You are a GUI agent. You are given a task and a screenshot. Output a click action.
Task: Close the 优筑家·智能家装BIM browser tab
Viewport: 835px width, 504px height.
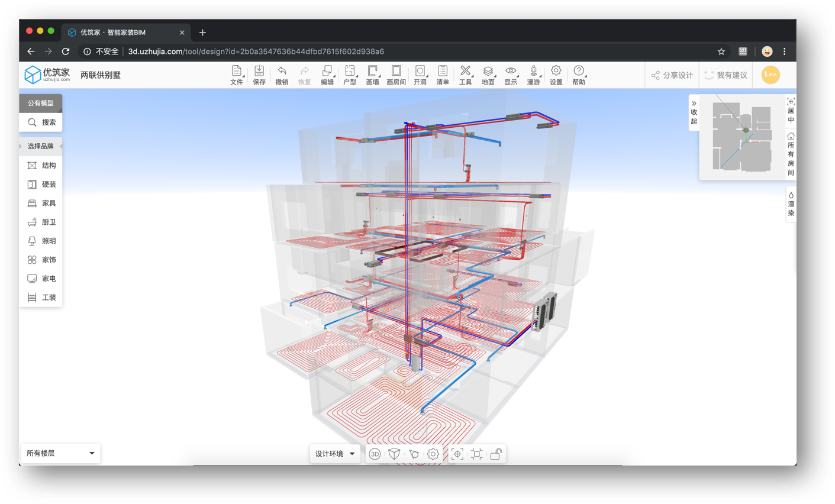[x=182, y=33]
